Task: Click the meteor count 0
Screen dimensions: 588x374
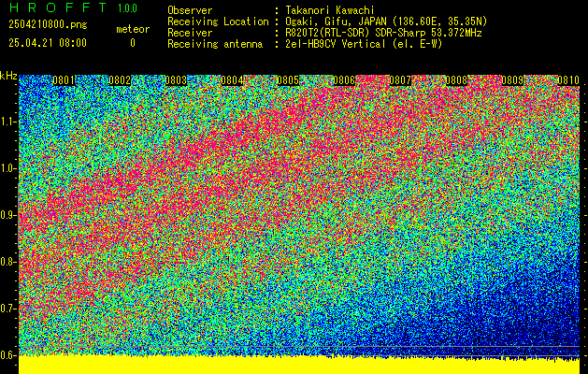Action: coord(133,43)
